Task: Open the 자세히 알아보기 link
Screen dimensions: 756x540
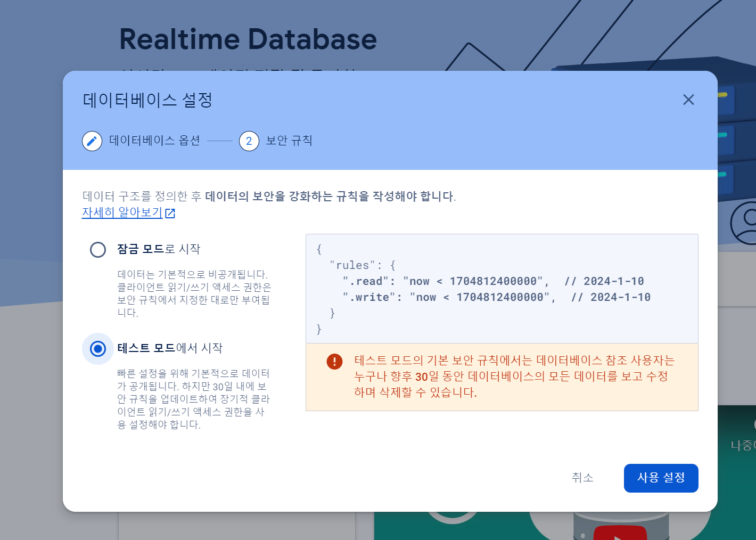Action: tap(122, 212)
